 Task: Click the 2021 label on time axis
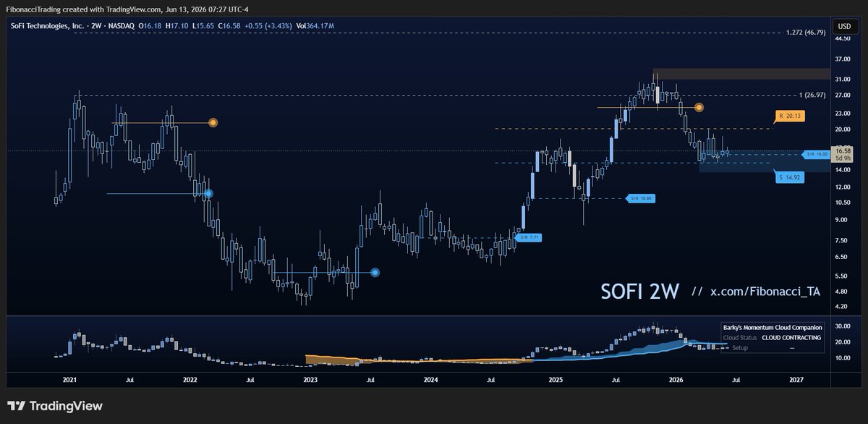coord(70,379)
